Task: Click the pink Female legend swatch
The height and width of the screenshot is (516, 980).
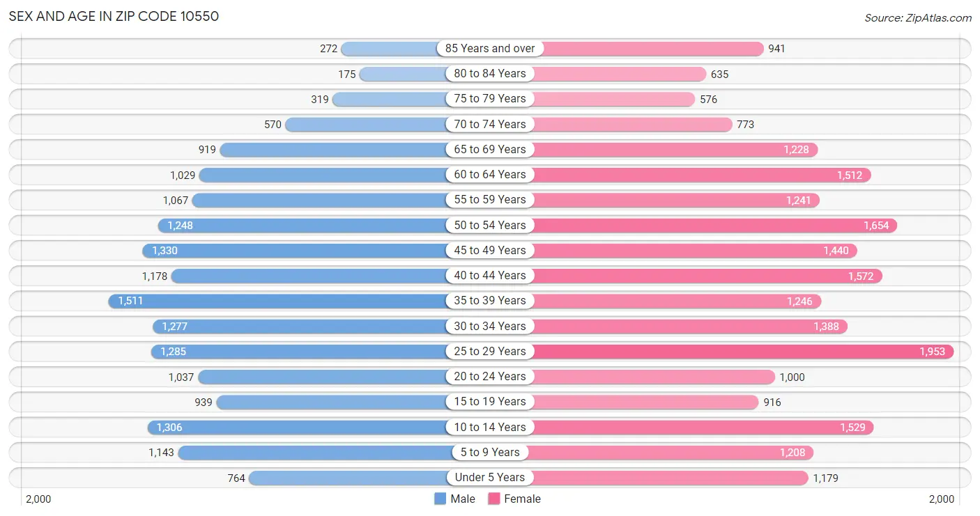Action: (x=494, y=499)
